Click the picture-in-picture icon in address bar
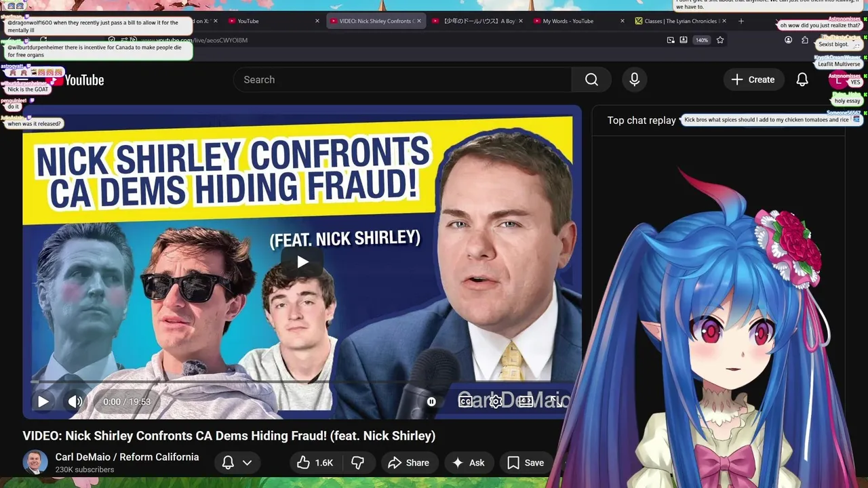 point(671,40)
